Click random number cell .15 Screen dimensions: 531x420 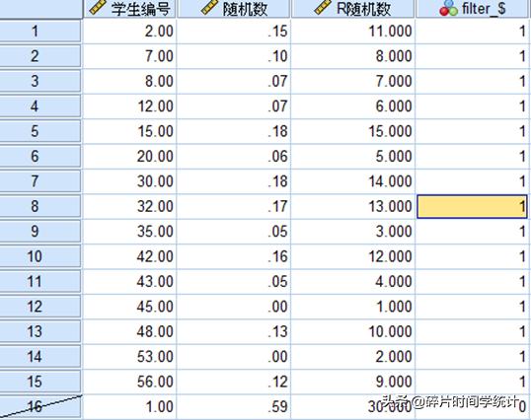[x=234, y=32]
